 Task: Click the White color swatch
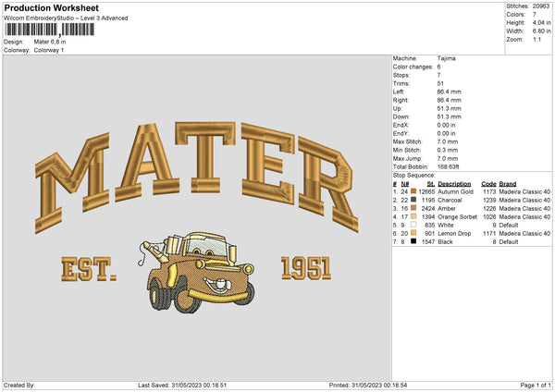tap(413, 225)
